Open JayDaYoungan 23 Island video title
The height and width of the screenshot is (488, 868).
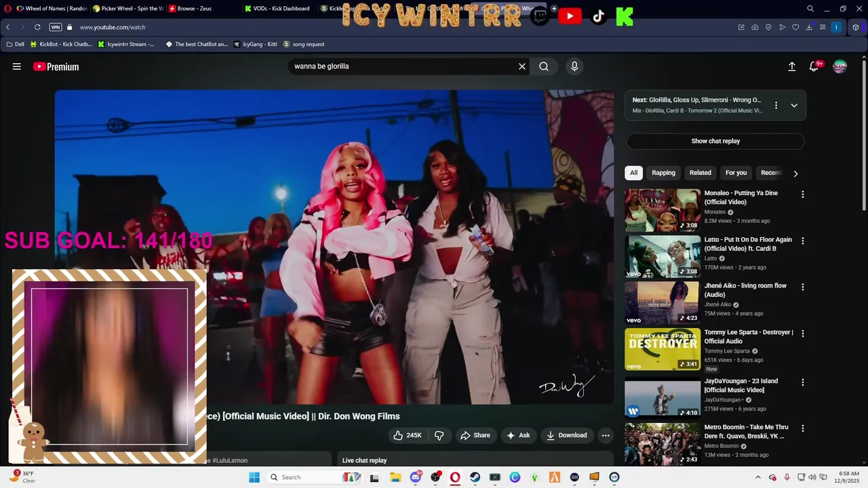tap(741, 386)
